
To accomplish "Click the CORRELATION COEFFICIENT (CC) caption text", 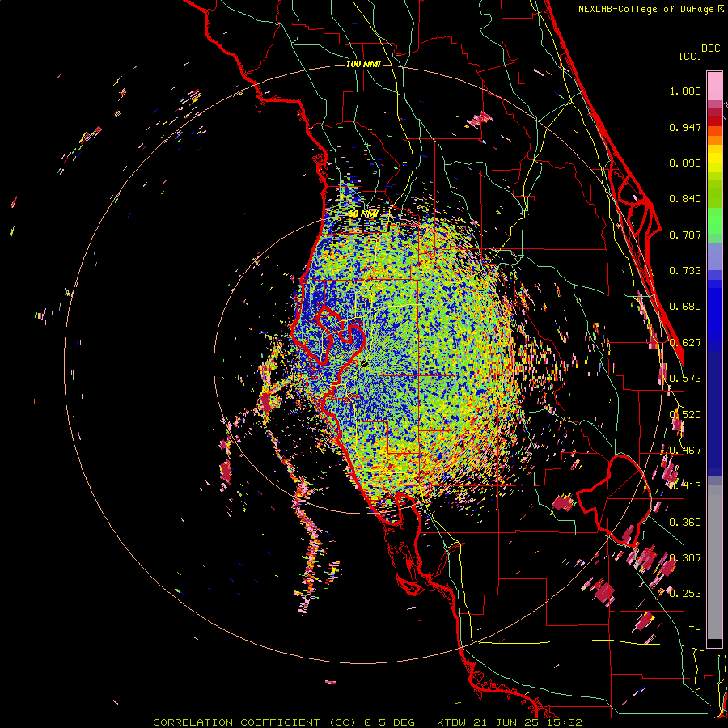I will [x=255, y=722].
